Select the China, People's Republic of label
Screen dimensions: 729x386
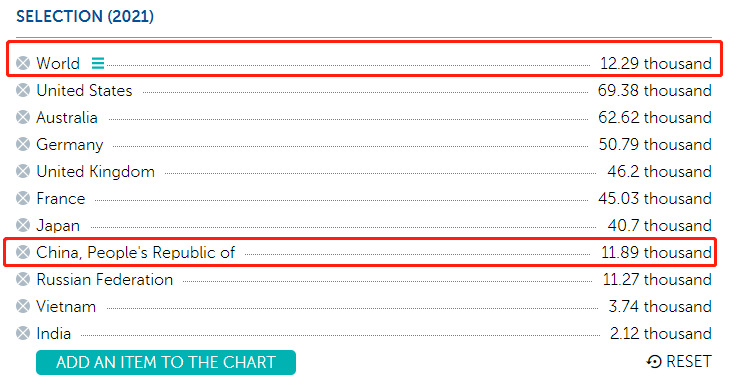[135, 253]
